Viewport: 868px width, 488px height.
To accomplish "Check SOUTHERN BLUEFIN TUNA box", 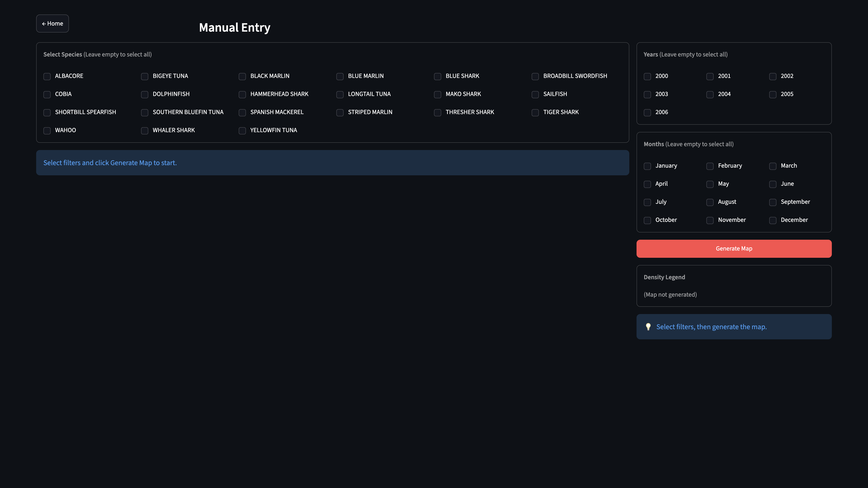I will tap(145, 113).
